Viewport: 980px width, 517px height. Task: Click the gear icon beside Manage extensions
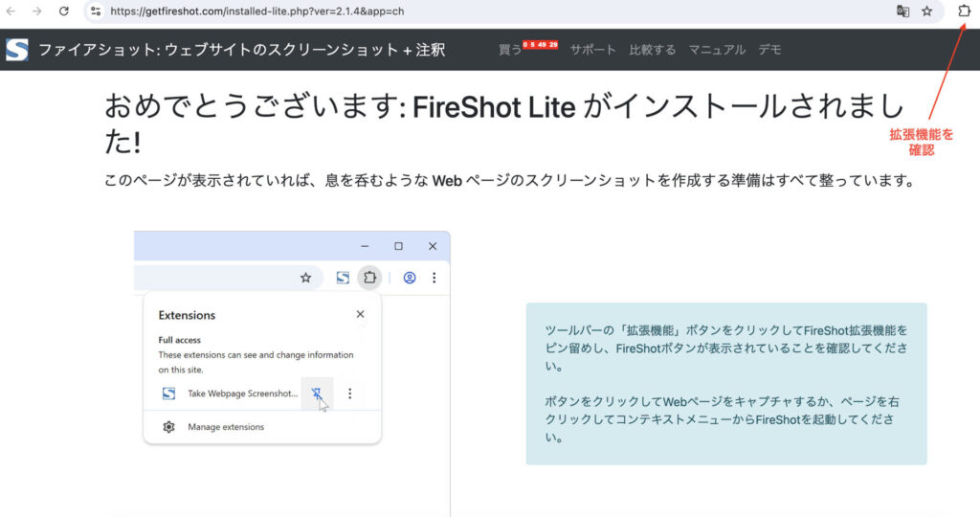coord(169,427)
